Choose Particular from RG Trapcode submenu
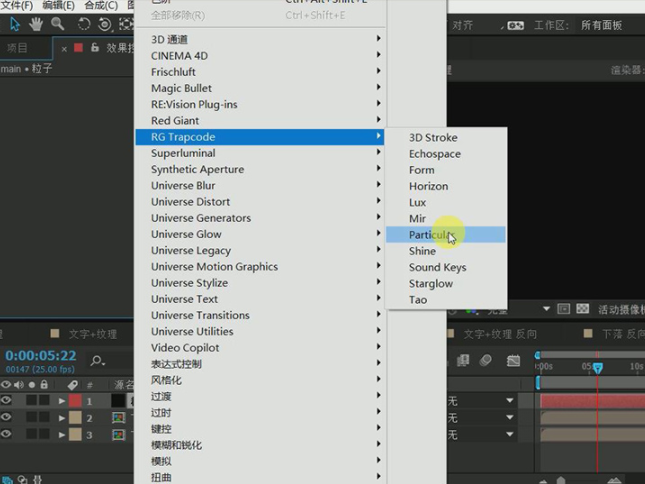The width and height of the screenshot is (645, 484). [445, 235]
